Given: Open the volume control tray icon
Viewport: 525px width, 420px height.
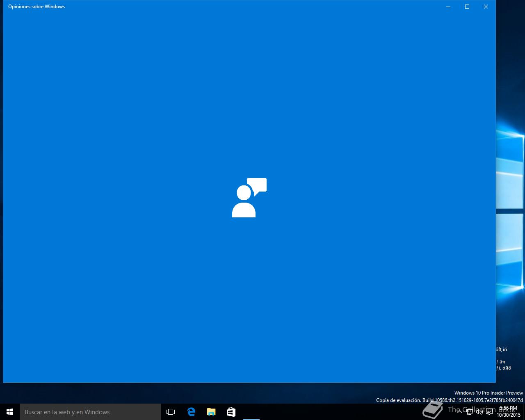Looking at the screenshot, I should tap(479, 412).
